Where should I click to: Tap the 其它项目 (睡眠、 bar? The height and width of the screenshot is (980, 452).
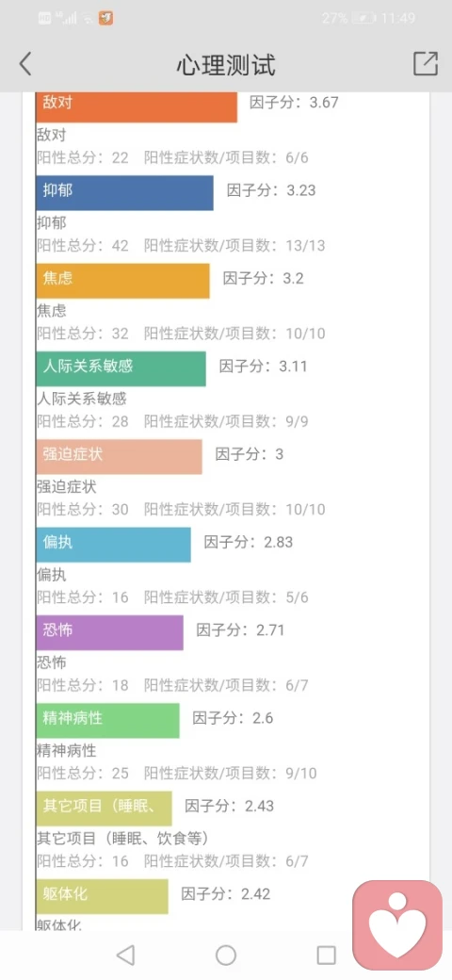click(105, 808)
